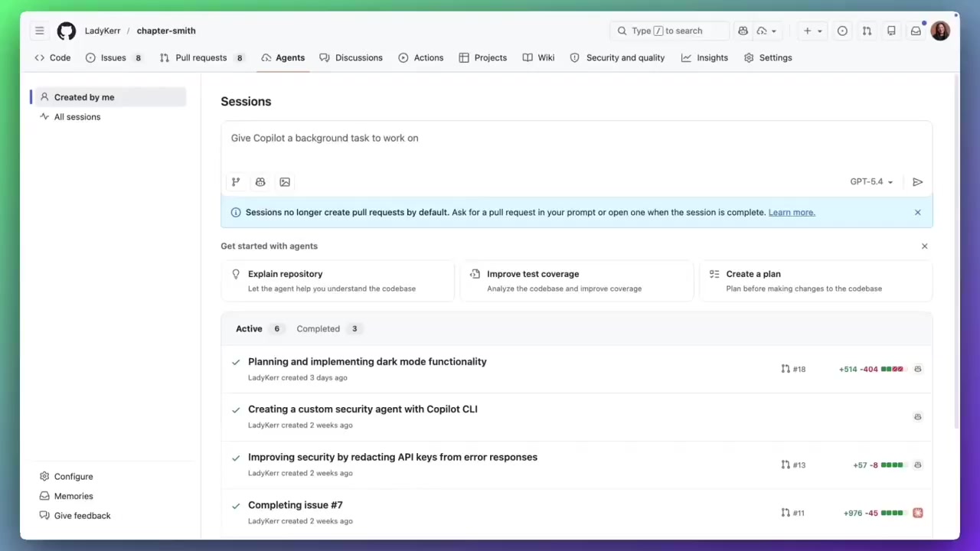The width and height of the screenshot is (980, 551).
Task: Open redacting API keys session
Action: coord(393,457)
